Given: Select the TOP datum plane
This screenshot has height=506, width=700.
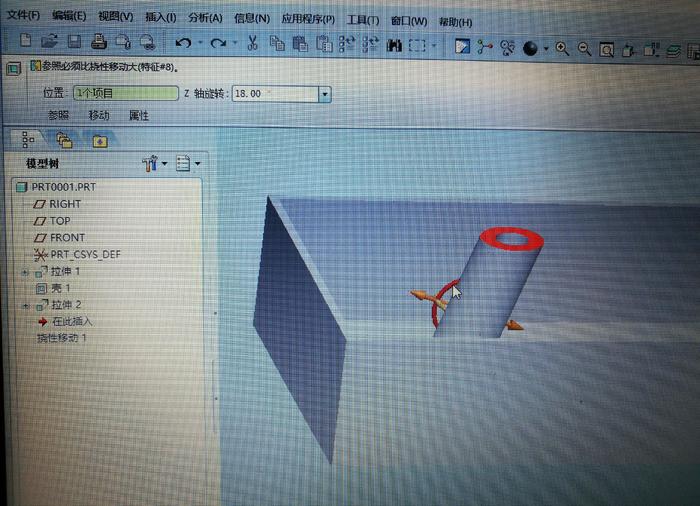Looking at the screenshot, I should click(x=60, y=221).
